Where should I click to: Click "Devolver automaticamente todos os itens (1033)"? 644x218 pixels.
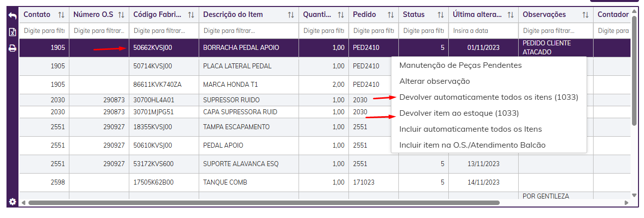pyautogui.click(x=488, y=97)
